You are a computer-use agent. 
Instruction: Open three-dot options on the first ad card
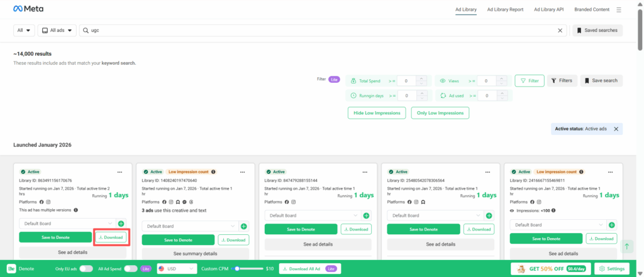[x=119, y=171]
